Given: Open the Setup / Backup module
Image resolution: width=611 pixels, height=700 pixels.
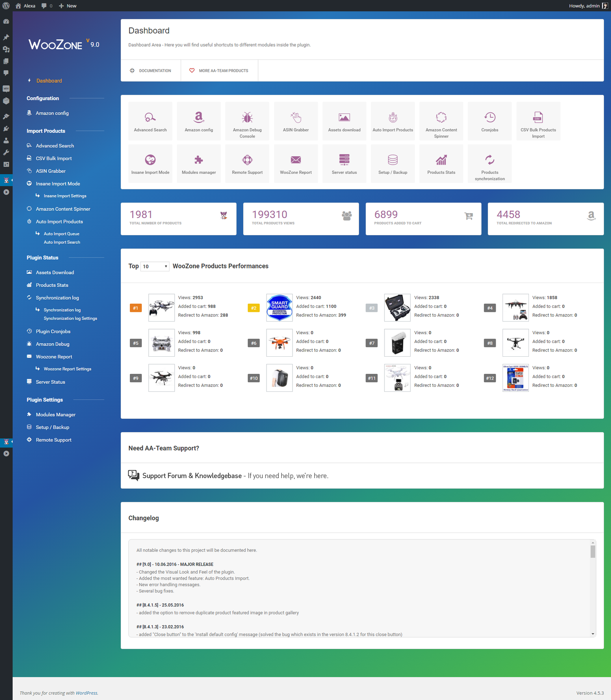Looking at the screenshot, I should click(393, 163).
